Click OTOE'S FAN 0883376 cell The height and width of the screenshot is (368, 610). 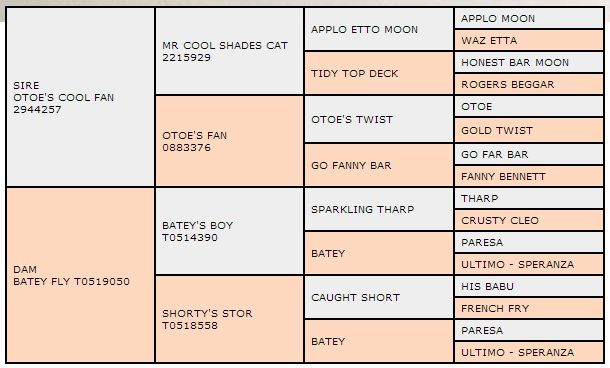tap(230, 141)
